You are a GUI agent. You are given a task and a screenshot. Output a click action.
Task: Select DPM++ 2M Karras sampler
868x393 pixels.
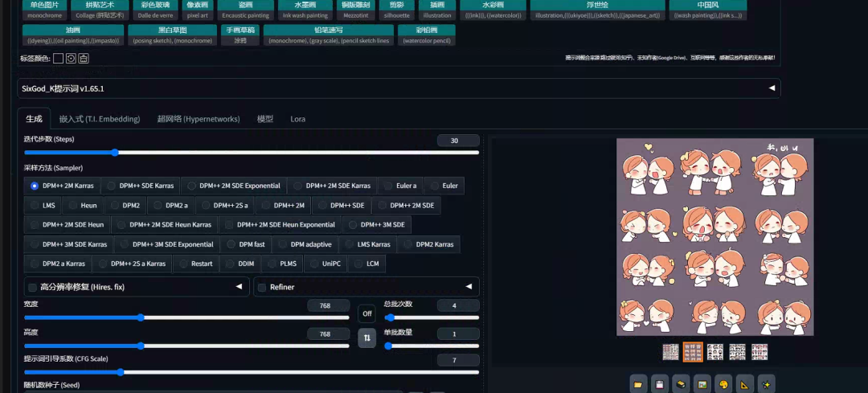pyautogui.click(x=63, y=186)
